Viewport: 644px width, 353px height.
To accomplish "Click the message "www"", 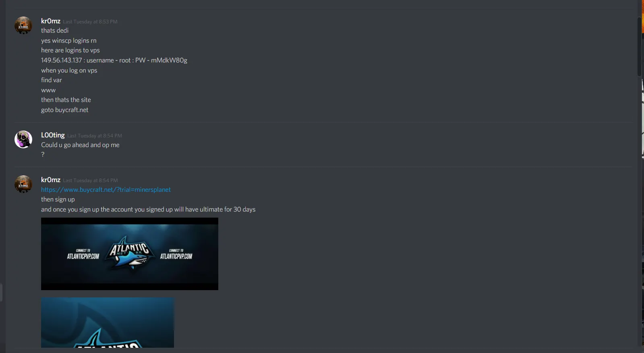I will tap(48, 90).
